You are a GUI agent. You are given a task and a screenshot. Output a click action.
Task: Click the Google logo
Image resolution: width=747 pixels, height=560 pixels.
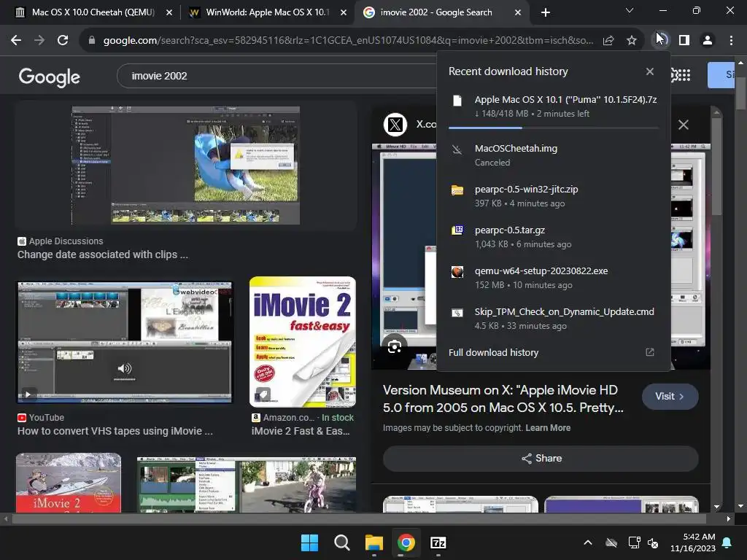click(x=49, y=77)
